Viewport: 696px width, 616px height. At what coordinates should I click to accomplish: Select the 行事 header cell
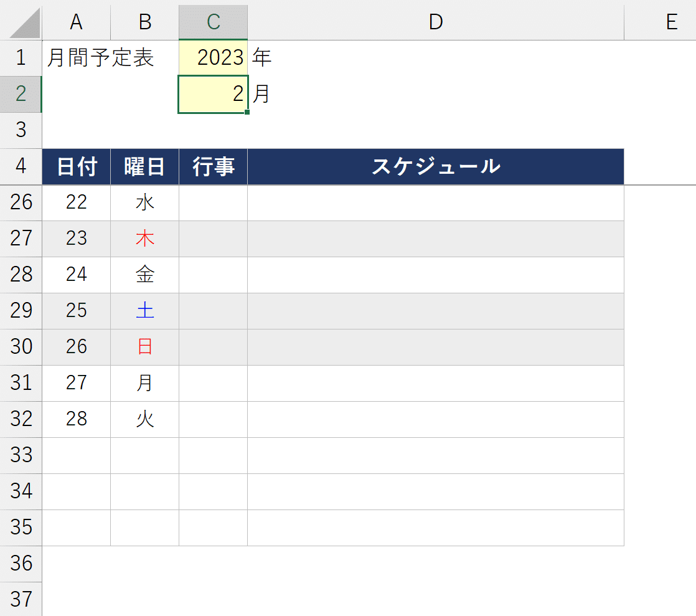(x=213, y=166)
